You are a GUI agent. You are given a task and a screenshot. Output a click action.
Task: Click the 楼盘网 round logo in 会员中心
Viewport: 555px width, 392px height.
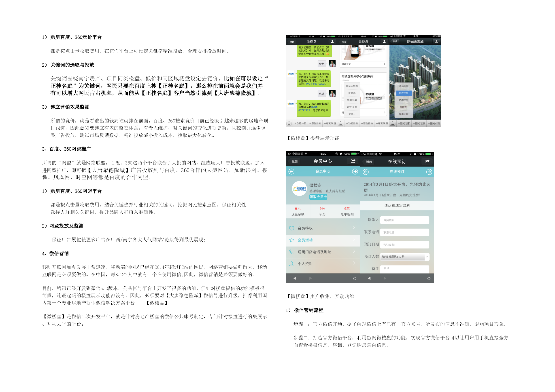click(x=299, y=189)
